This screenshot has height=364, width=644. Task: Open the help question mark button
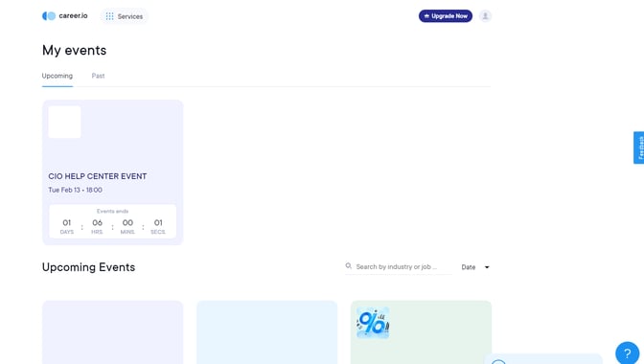click(x=627, y=353)
